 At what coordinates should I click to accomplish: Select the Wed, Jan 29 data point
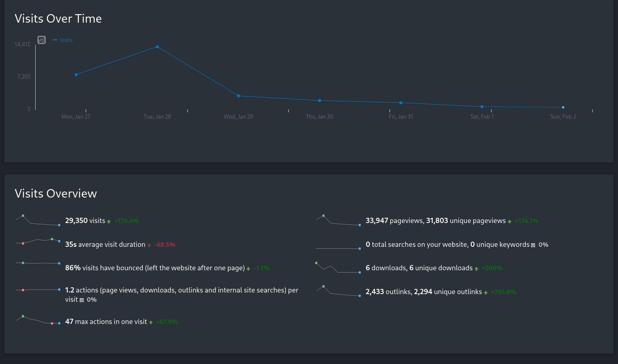(x=239, y=96)
